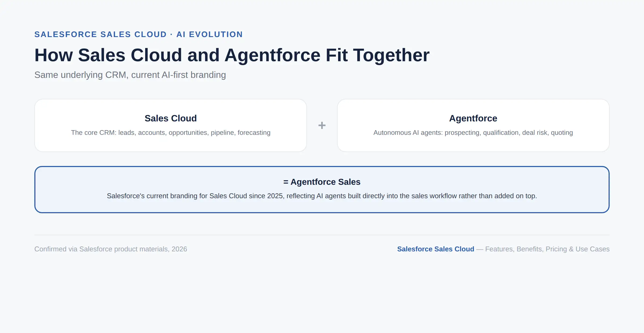This screenshot has height=333, width=644.
Task: Open the 'Salesforce Sales Cloud' footer link
Action: click(x=436, y=249)
